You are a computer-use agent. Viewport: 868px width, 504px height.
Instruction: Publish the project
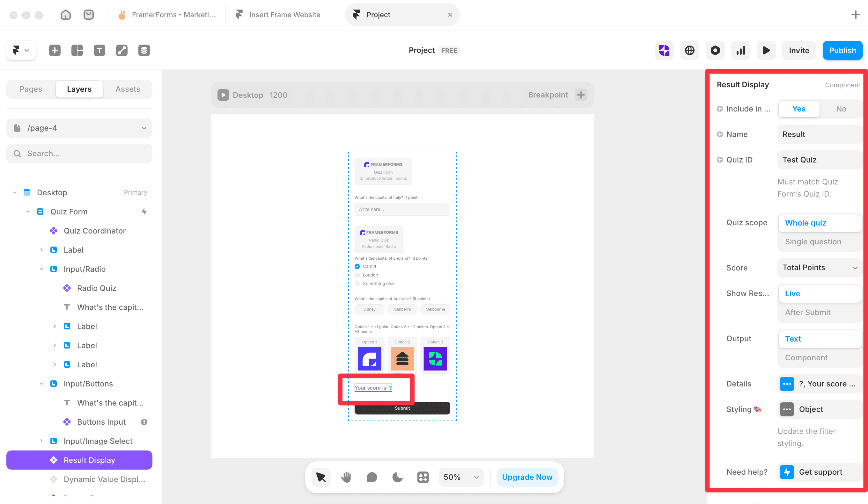tap(842, 50)
